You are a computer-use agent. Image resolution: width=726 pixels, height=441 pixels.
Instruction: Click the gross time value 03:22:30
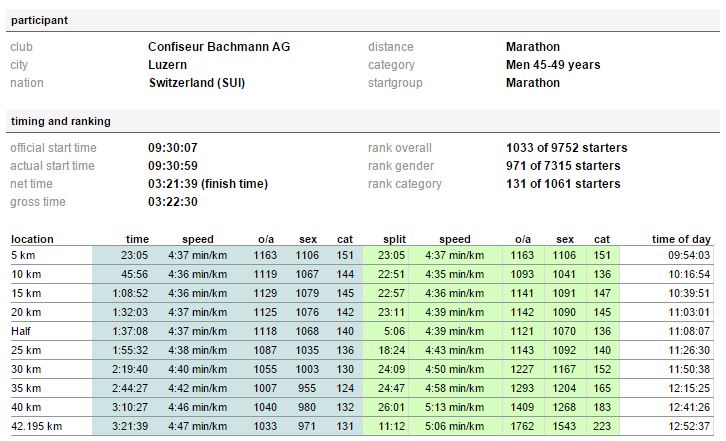tap(173, 202)
